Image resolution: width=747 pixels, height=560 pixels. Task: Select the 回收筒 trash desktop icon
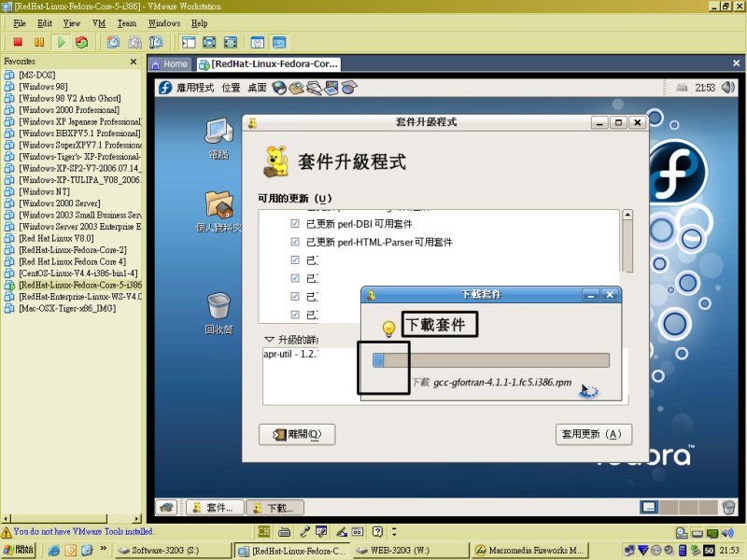coord(218,314)
